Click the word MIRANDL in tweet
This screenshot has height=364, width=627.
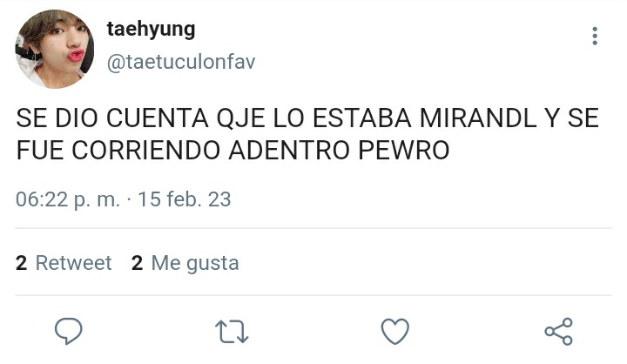click(x=478, y=118)
